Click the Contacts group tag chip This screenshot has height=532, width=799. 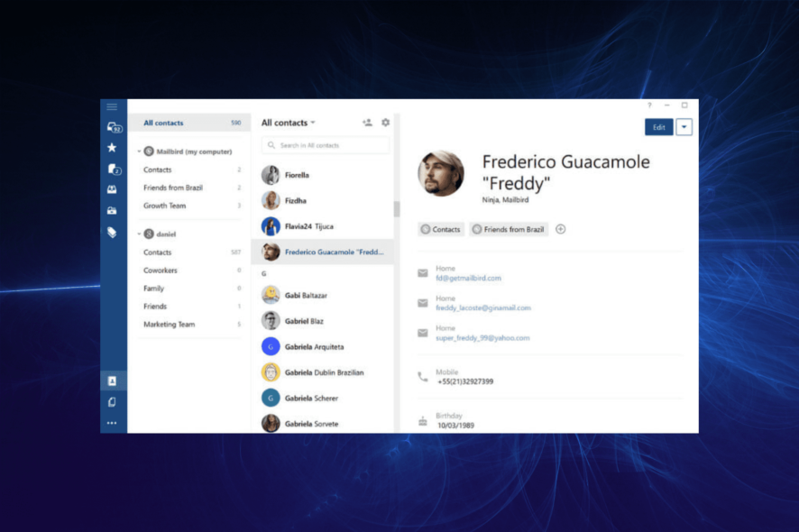(x=441, y=229)
